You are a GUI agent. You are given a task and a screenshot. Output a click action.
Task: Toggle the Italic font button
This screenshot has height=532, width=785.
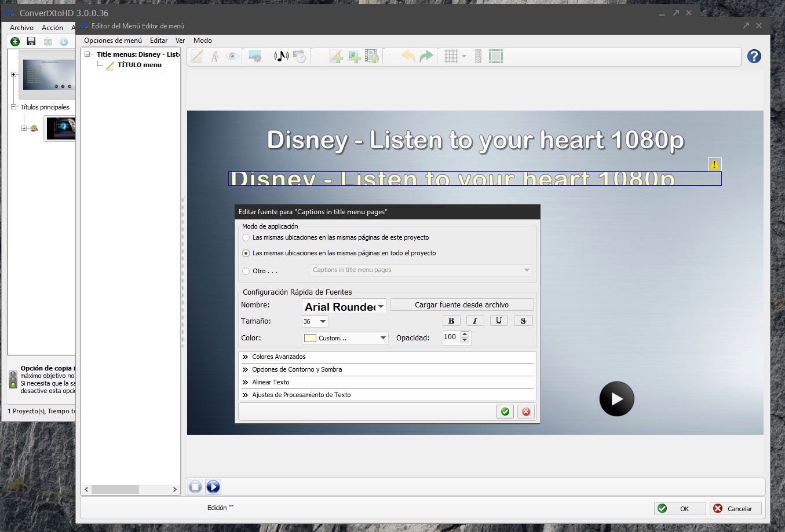475,321
